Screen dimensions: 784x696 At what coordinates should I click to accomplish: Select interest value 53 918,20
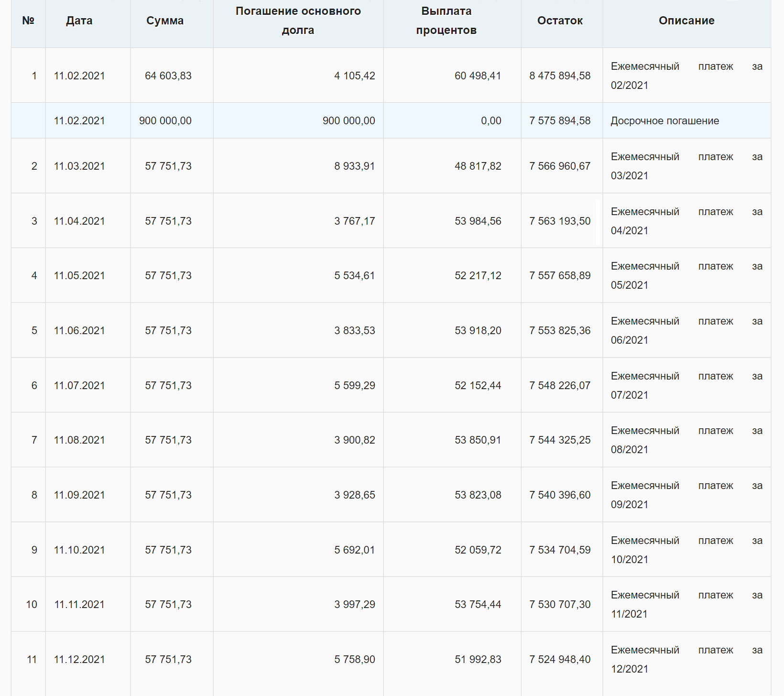[478, 330]
